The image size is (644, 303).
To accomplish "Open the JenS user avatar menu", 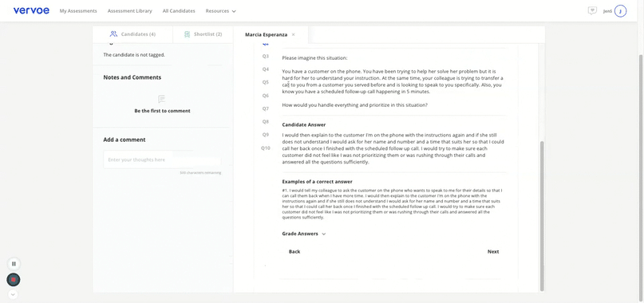I will [620, 11].
